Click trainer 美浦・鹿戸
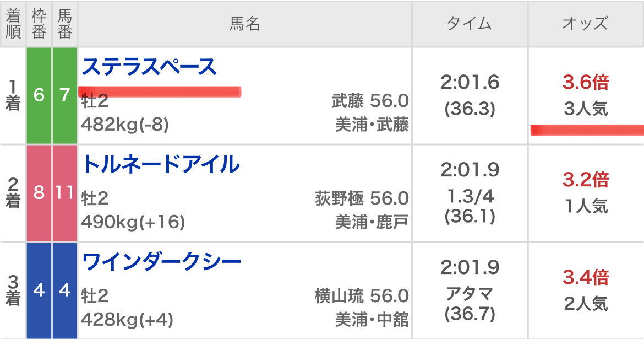This screenshot has width=644, height=339. [372, 222]
